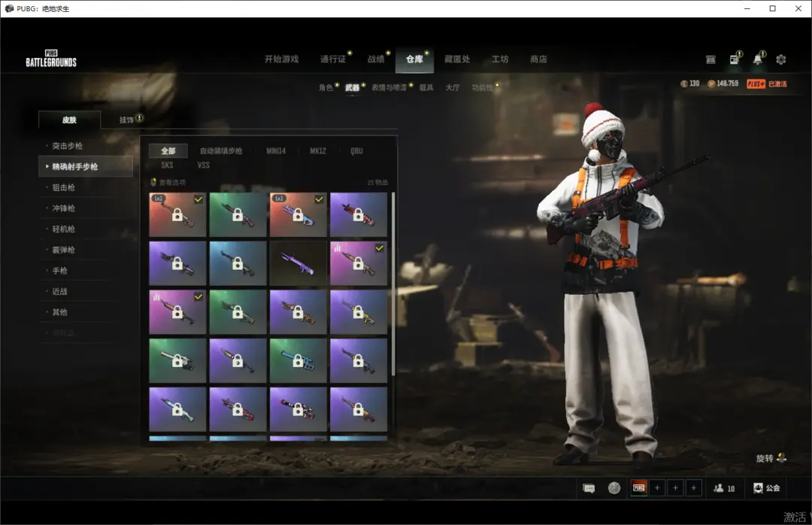The height and width of the screenshot is (525, 812).
Task: Click the BP coin icon showing 148.759
Action: coord(711,84)
